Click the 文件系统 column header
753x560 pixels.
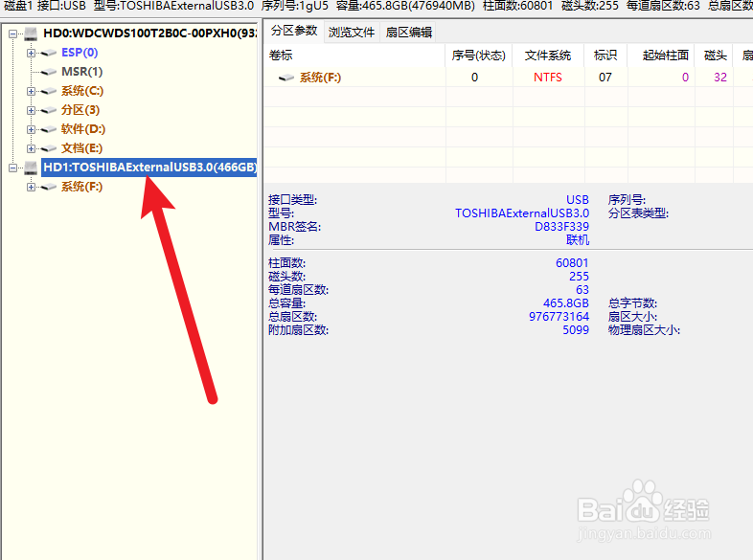pyautogui.click(x=548, y=56)
